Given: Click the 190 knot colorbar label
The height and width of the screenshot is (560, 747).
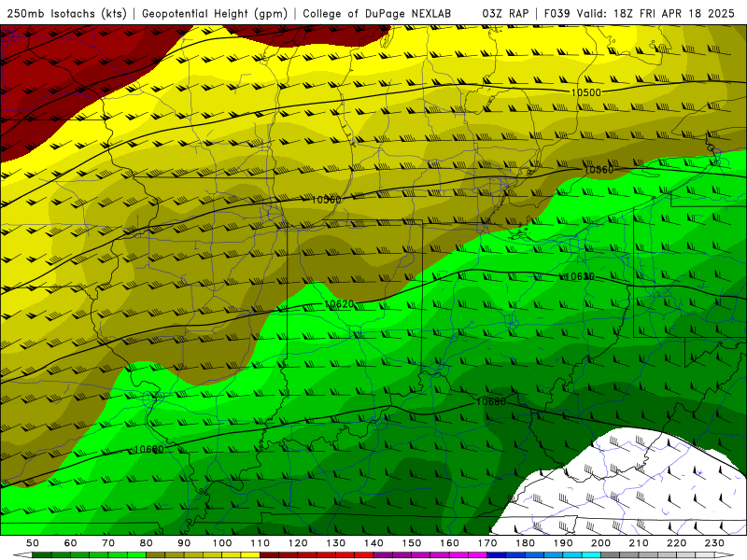Looking at the screenshot, I should point(563,543).
